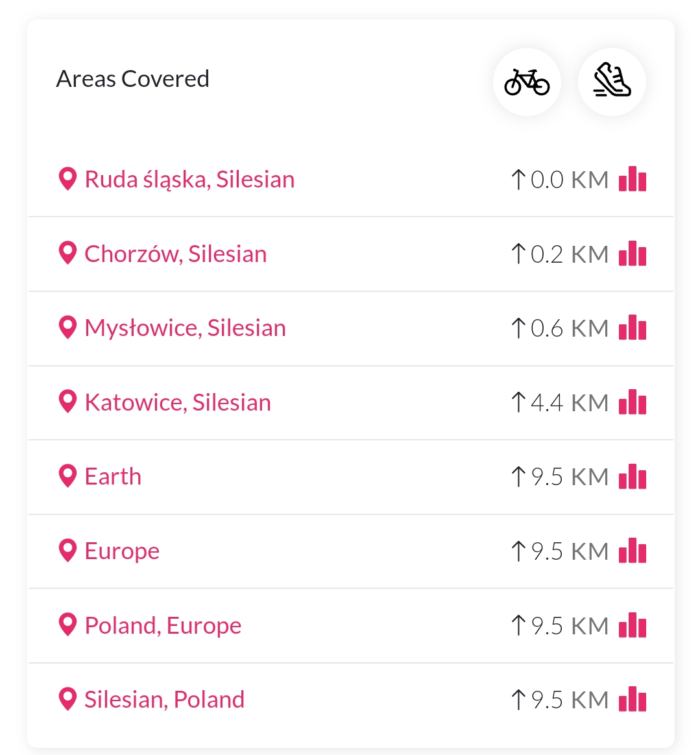Click the location pin beside Katowice
The width and height of the screenshot is (700, 755).
[67, 401]
